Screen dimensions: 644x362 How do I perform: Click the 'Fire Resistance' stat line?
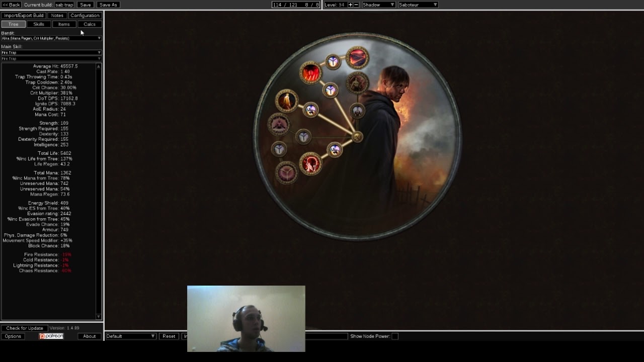(x=47, y=254)
